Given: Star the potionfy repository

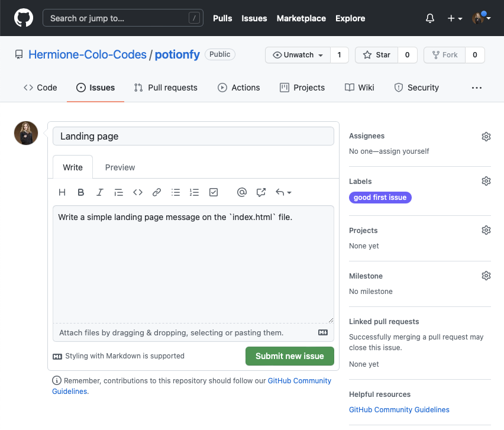Looking at the screenshot, I should click(376, 55).
